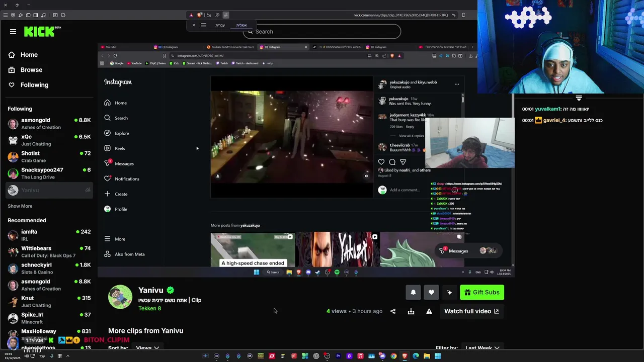The image size is (644, 362).
Task: Click Watch full video
Action: [471, 311]
